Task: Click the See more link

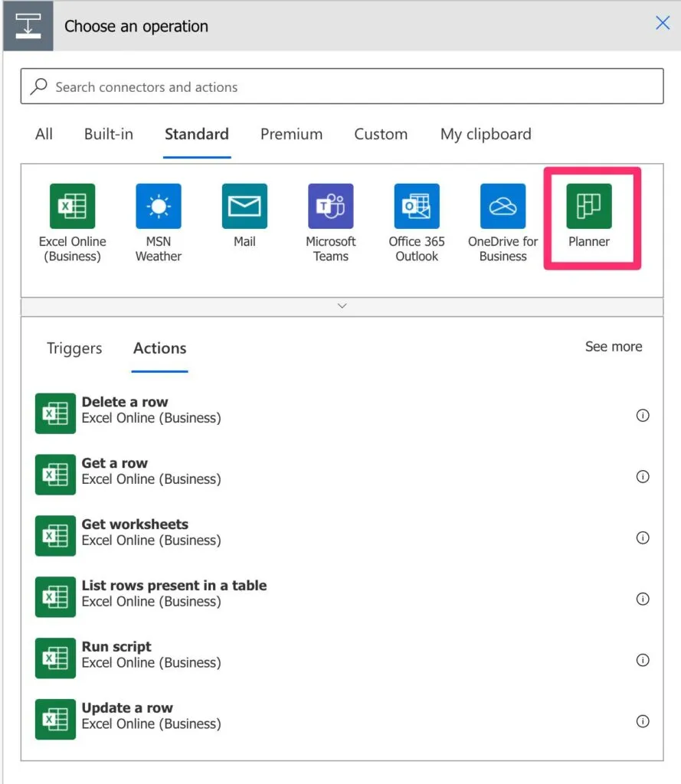Action: click(x=613, y=347)
